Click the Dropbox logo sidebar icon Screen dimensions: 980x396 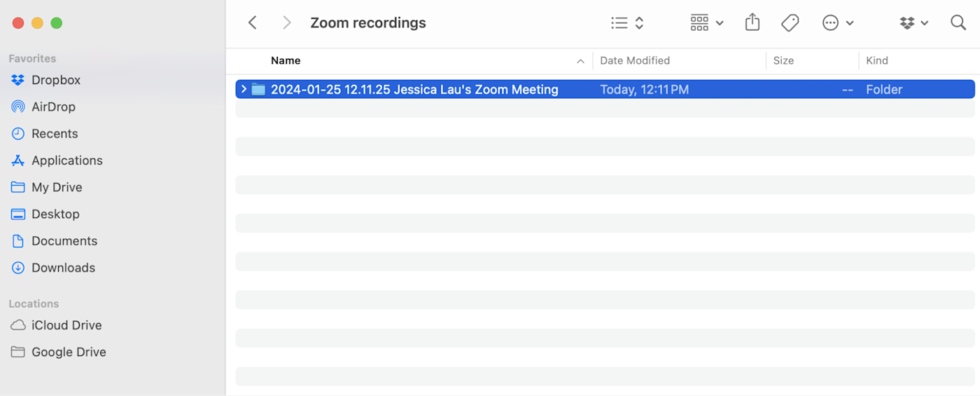click(17, 80)
